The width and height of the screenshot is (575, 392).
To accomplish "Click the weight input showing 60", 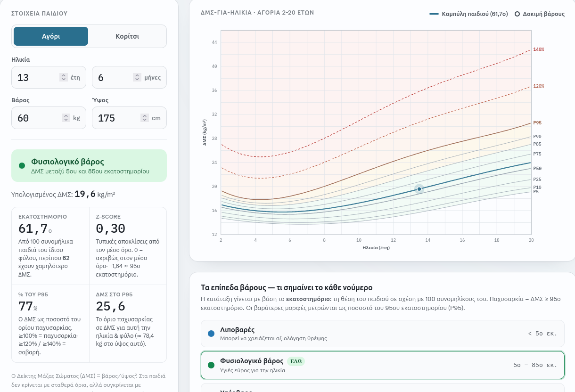I will [49, 118].
